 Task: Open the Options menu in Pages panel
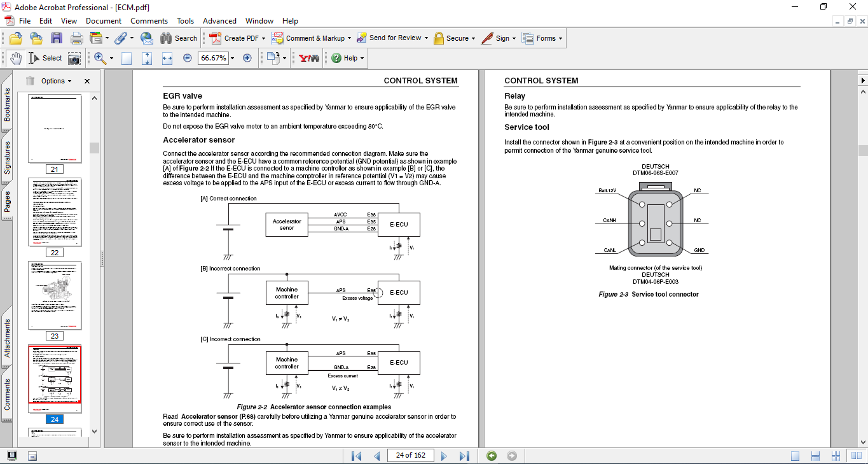[57, 81]
